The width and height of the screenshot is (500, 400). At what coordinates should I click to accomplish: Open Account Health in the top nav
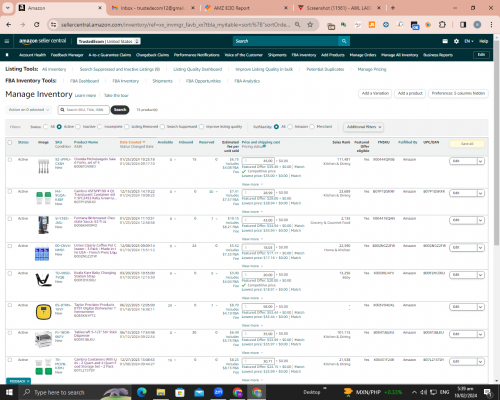(x=32, y=55)
